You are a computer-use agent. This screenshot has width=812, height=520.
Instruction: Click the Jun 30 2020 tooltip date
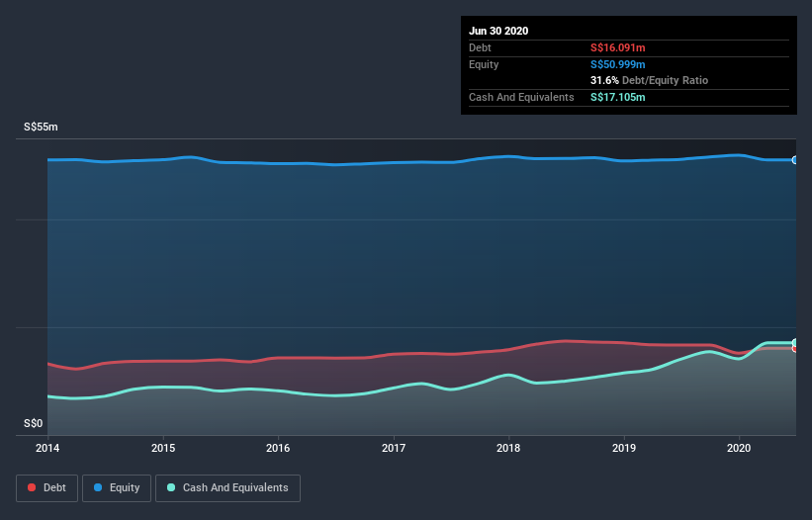pos(498,31)
